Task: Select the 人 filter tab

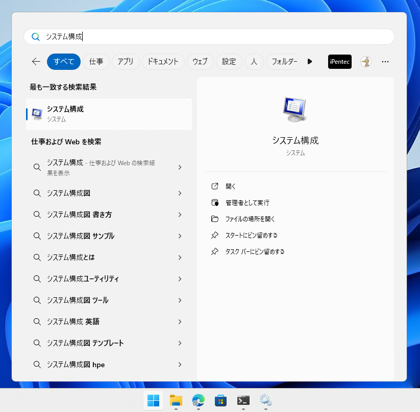Action: pyautogui.click(x=254, y=62)
